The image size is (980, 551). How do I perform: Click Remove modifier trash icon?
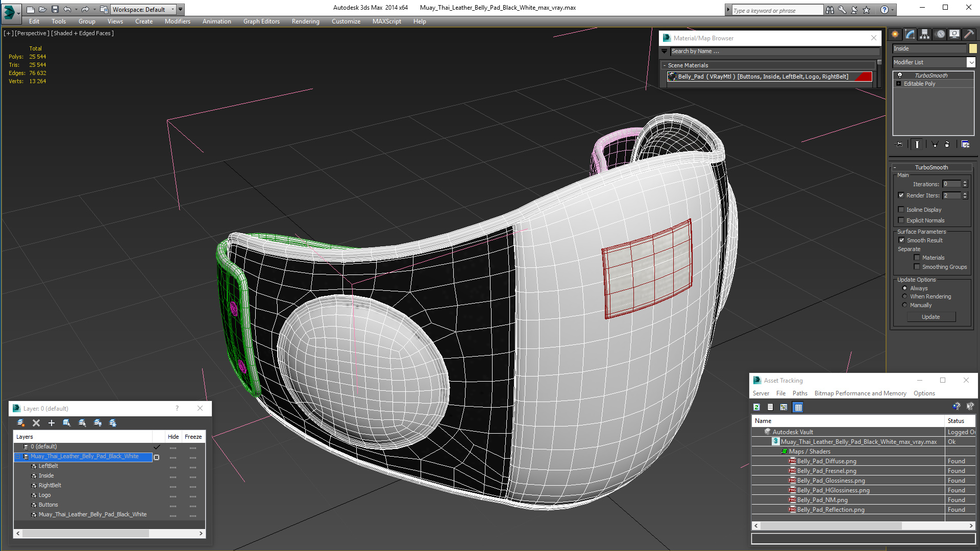947,144
